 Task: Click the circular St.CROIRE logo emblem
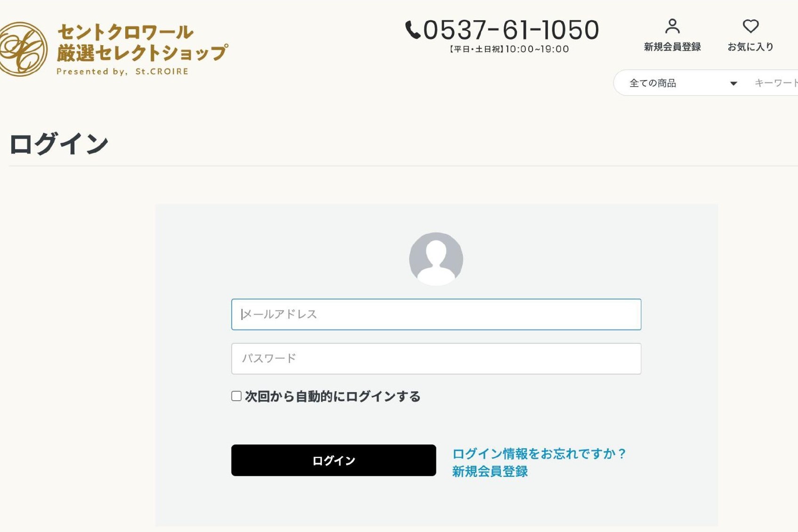coord(23,49)
